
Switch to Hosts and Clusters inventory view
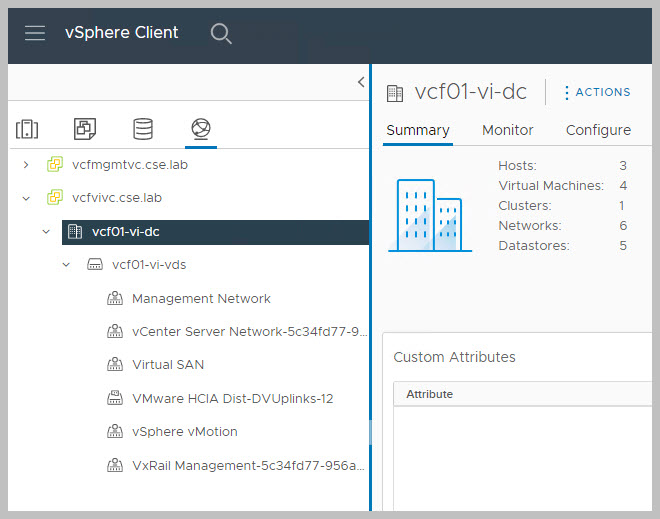point(27,129)
